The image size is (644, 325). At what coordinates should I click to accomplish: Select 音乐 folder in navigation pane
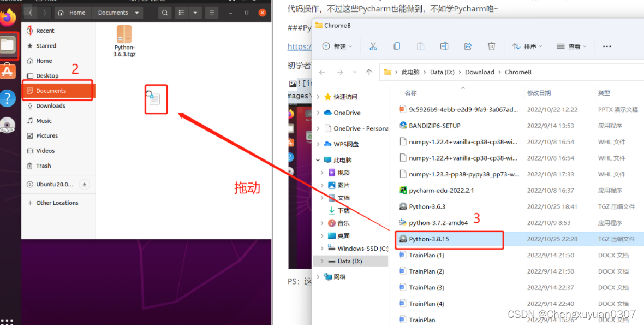[343, 223]
